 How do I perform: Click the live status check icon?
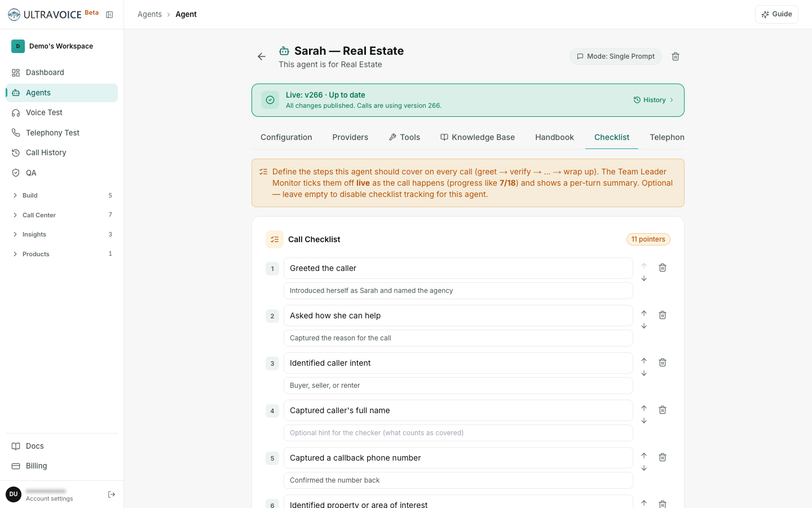coord(270,100)
